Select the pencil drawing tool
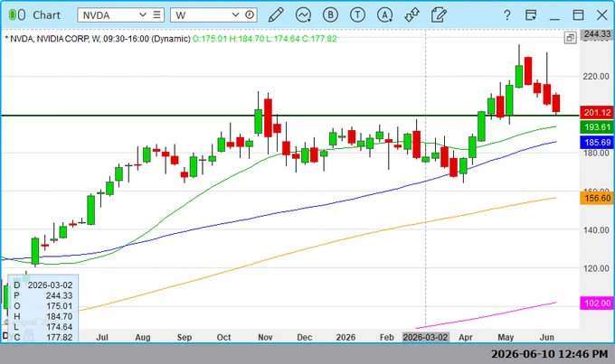 tap(276, 15)
